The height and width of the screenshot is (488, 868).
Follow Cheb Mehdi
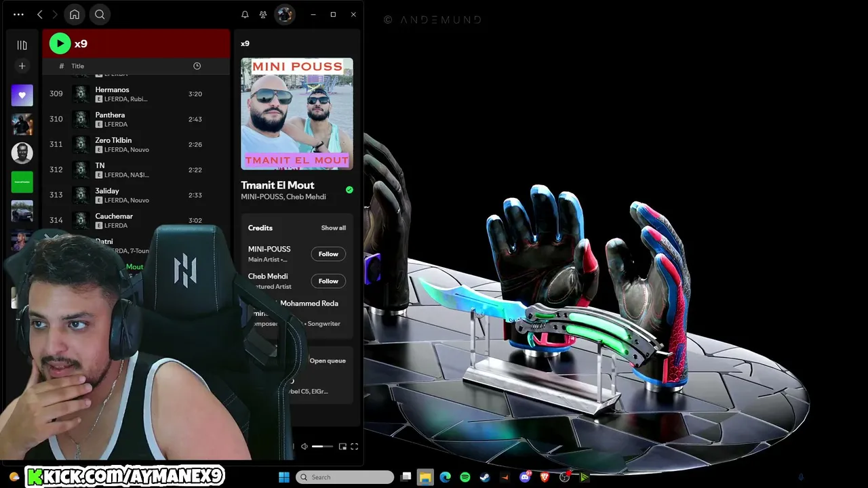(x=328, y=281)
